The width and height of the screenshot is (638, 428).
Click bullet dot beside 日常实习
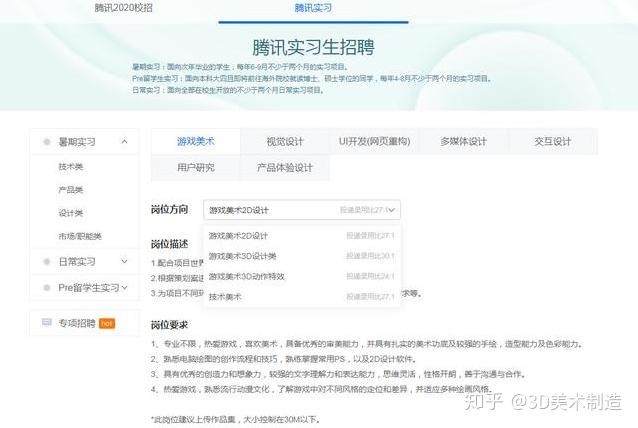coord(46,261)
